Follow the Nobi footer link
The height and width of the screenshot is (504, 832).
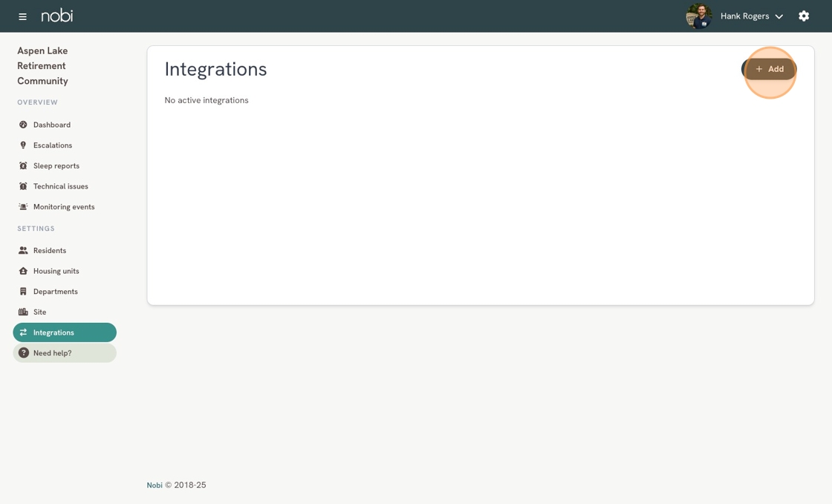click(x=155, y=485)
